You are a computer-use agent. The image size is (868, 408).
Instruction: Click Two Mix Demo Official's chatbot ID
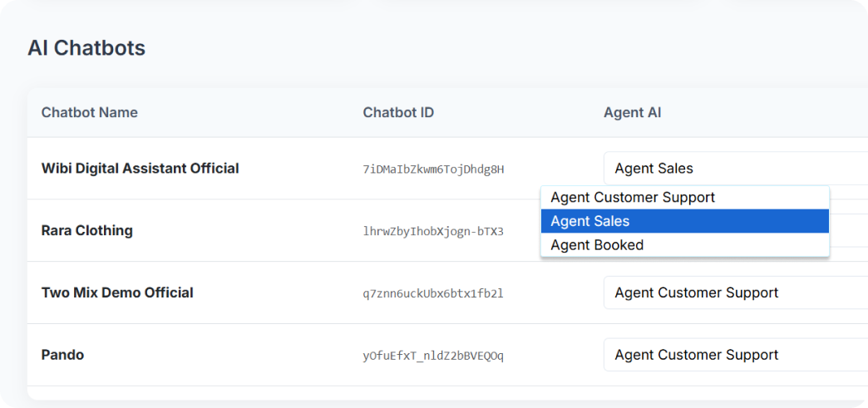(433, 293)
